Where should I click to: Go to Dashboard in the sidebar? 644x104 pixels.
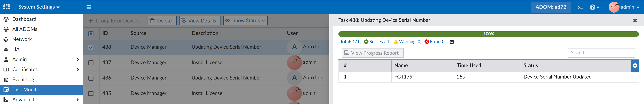click(24, 19)
